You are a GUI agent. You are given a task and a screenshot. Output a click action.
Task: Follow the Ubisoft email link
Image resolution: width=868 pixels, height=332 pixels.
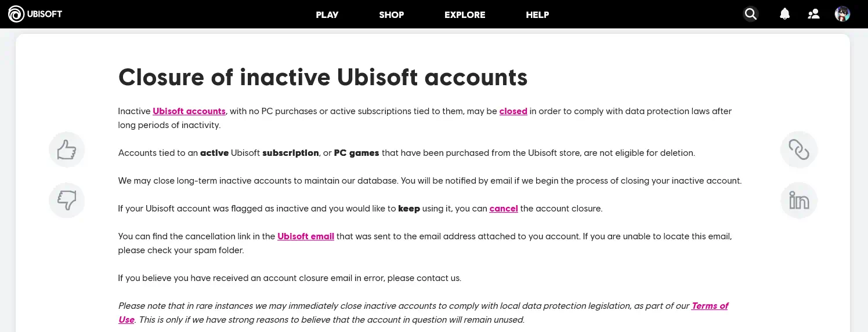(306, 236)
